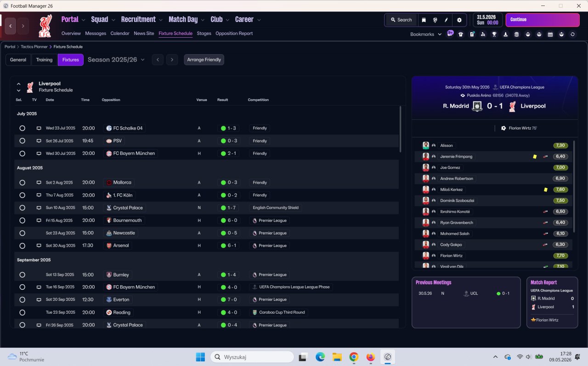Open File Explorer from the taskbar
Viewport: 588px width, 366px height.
click(337, 357)
